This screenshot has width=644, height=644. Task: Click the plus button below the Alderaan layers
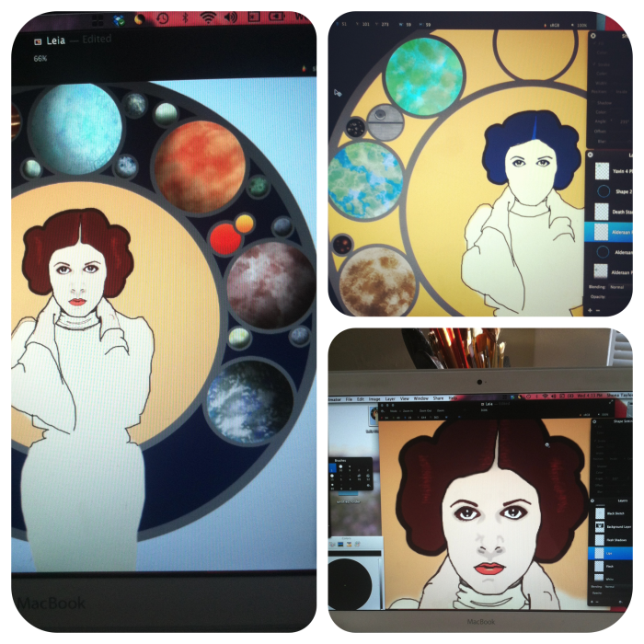tap(591, 310)
